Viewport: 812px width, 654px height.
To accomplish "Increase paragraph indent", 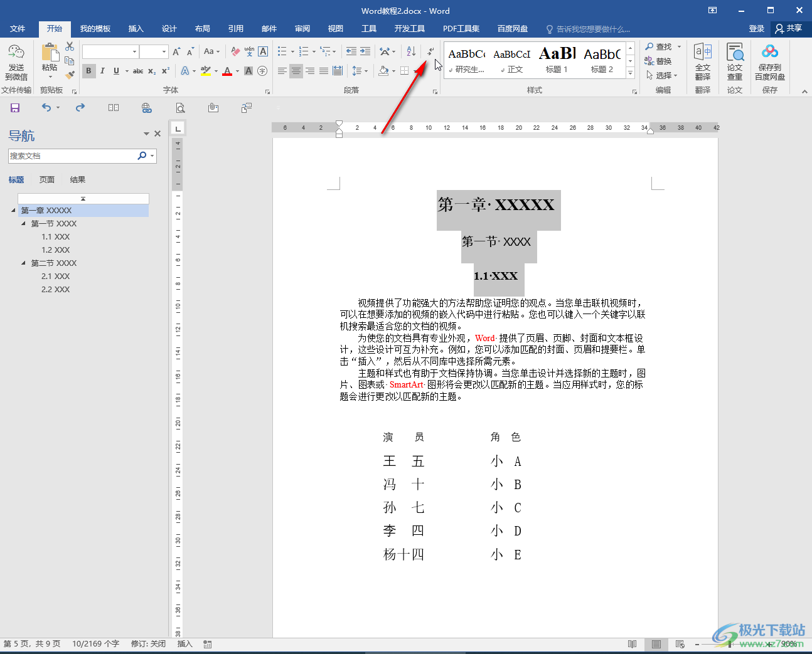I will (365, 51).
